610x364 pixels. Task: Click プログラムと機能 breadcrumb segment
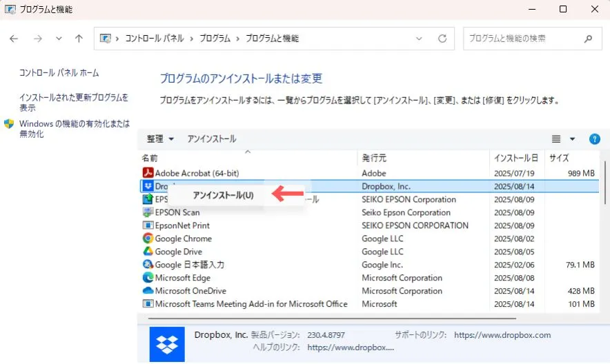(273, 39)
